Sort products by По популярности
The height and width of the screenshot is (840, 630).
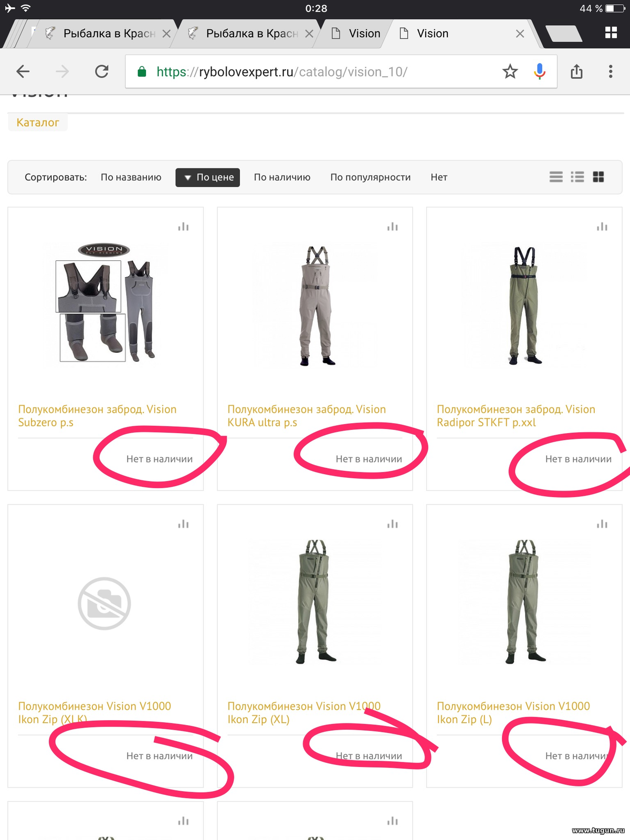(370, 177)
